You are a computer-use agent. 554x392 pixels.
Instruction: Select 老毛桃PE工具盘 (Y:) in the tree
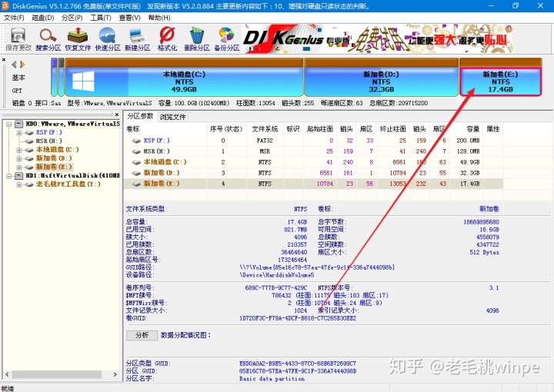[68, 184]
